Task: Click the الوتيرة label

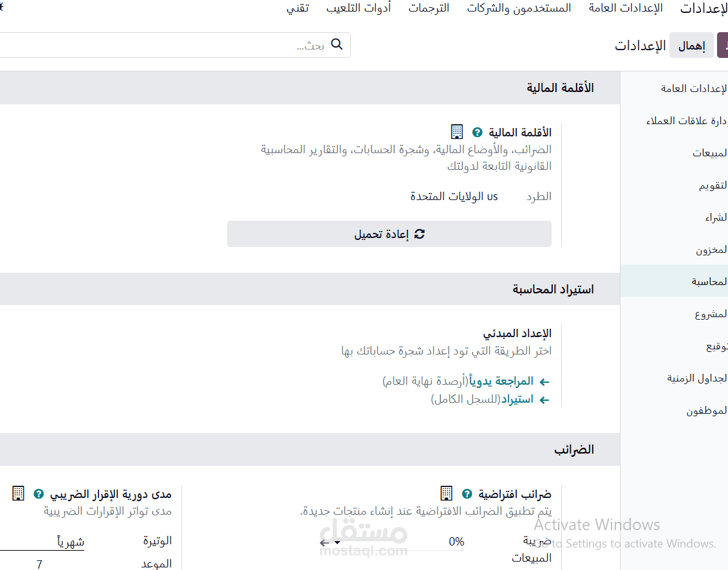Action: coord(158,540)
